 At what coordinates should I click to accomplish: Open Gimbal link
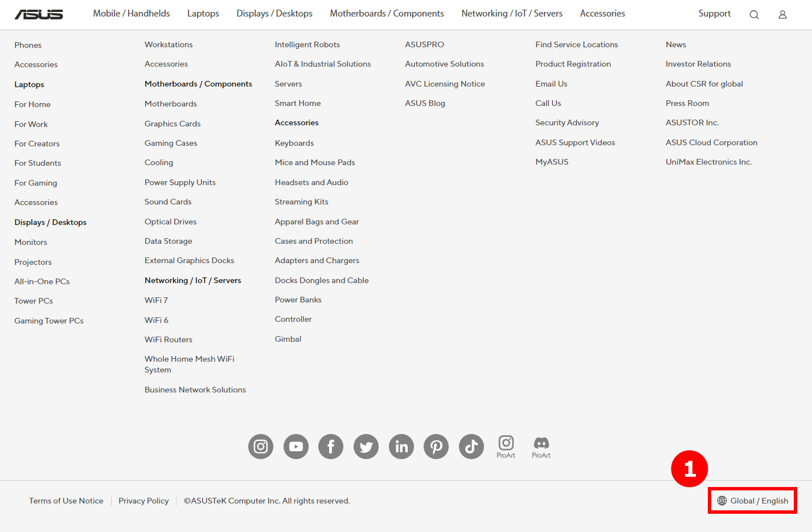(288, 339)
